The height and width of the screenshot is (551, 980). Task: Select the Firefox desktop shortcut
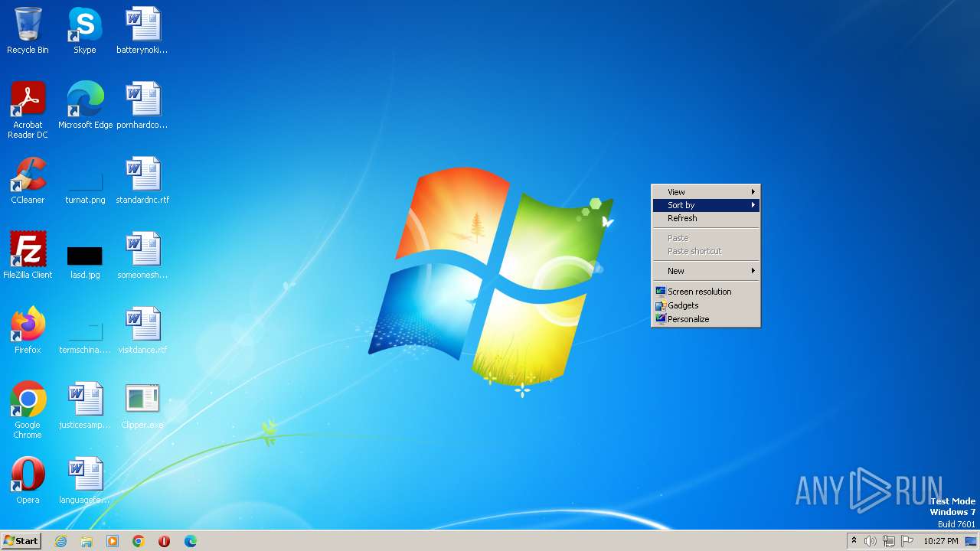(x=28, y=331)
